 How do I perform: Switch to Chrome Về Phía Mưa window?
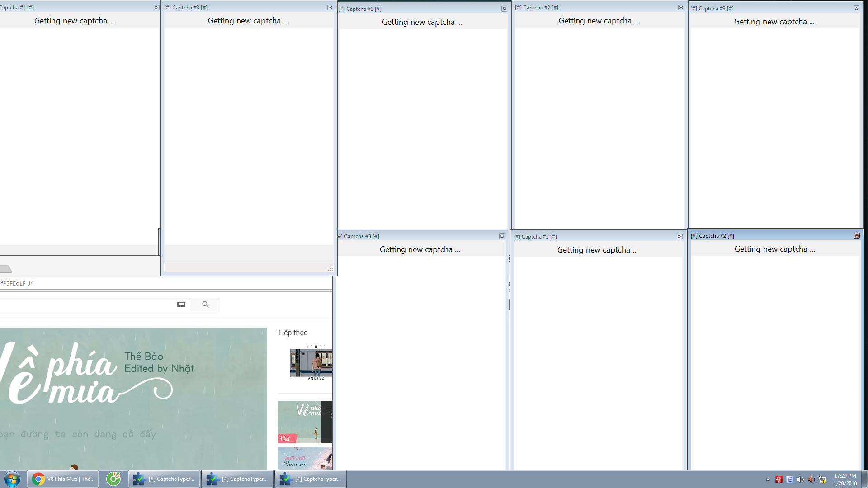63,479
